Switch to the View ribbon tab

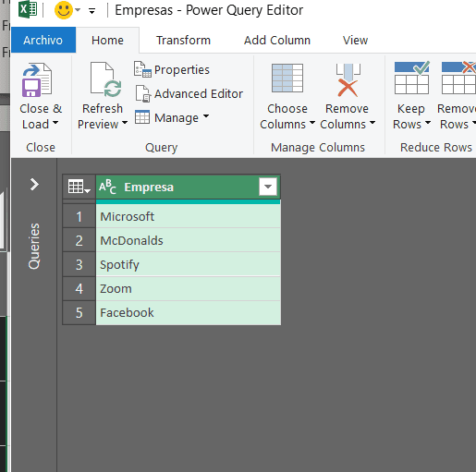355,41
